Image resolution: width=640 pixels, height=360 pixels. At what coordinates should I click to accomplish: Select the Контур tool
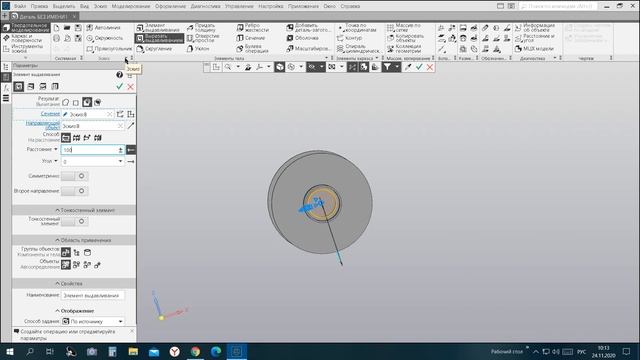[x=349, y=38]
